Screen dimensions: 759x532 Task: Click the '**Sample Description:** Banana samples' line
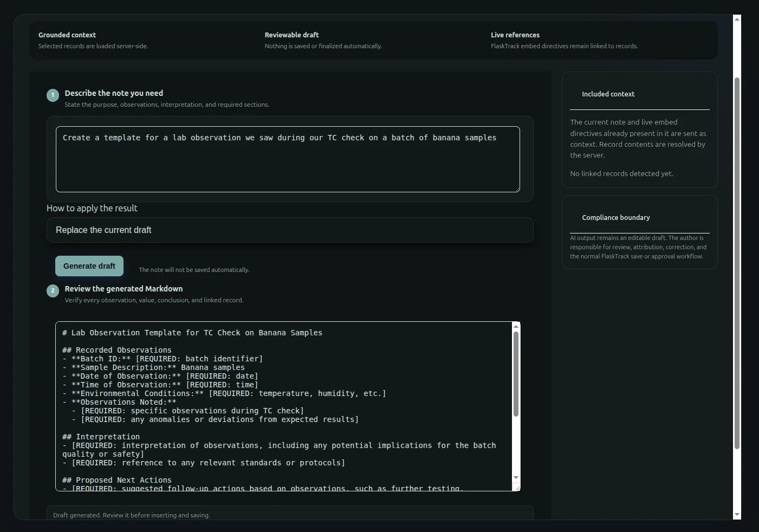(x=153, y=367)
